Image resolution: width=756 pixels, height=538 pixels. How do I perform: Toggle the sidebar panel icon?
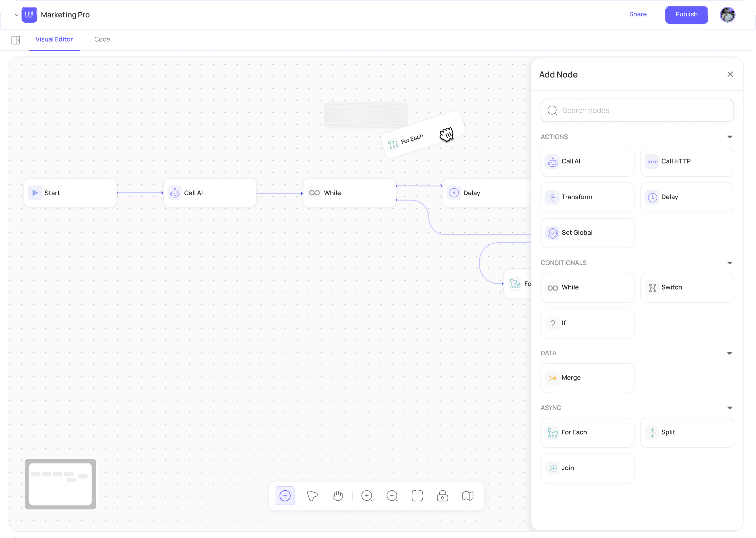(x=15, y=40)
